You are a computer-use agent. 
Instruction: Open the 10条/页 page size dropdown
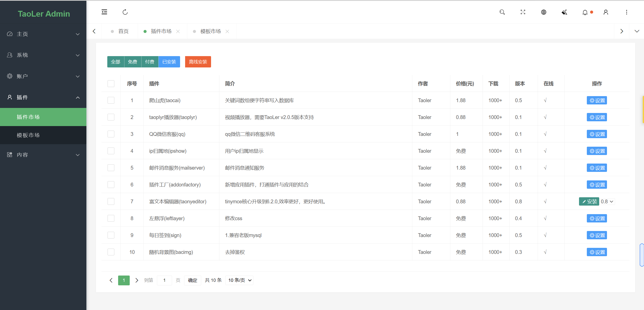tap(239, 280)
